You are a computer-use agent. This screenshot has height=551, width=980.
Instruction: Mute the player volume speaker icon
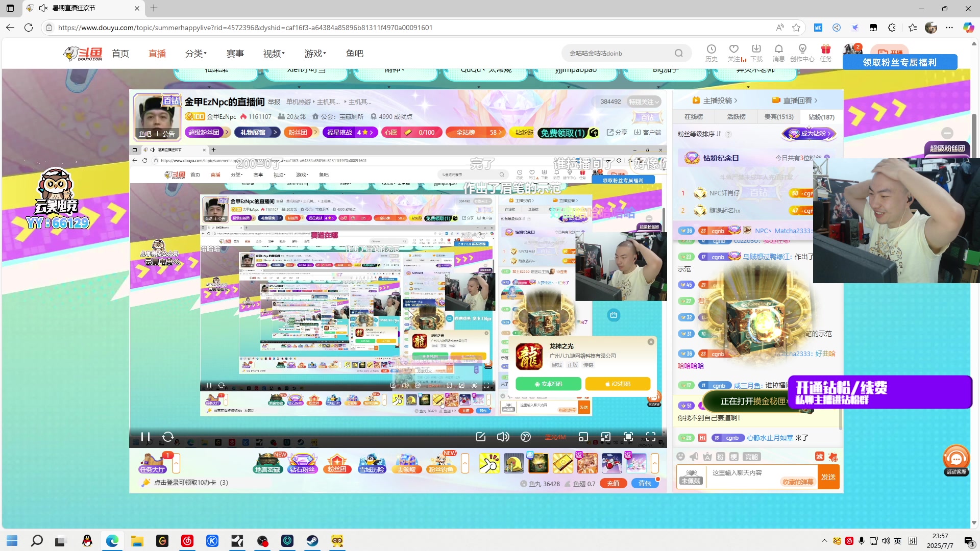click(503, 437)
